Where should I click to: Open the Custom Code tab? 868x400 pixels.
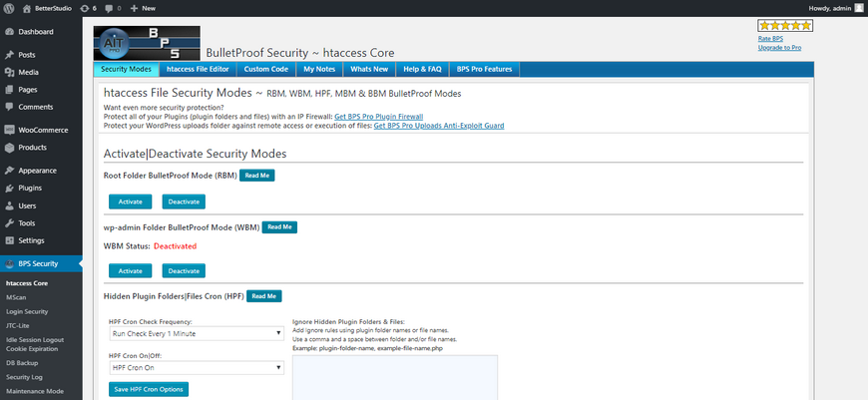point(266,69)
